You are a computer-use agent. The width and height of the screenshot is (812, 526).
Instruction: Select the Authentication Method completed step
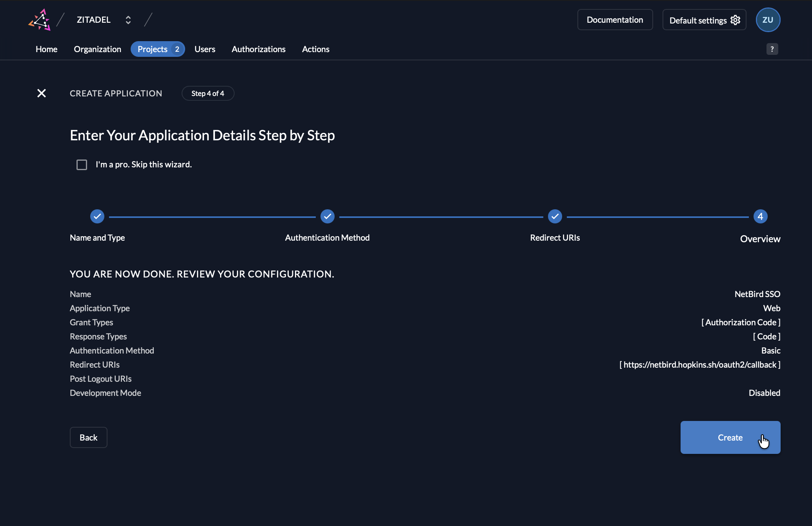[327, 216]
